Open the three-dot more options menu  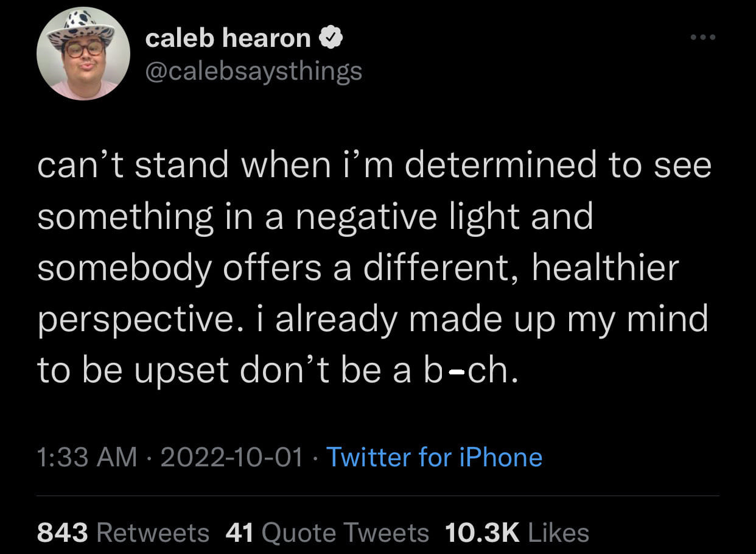[x=704, y=37]
